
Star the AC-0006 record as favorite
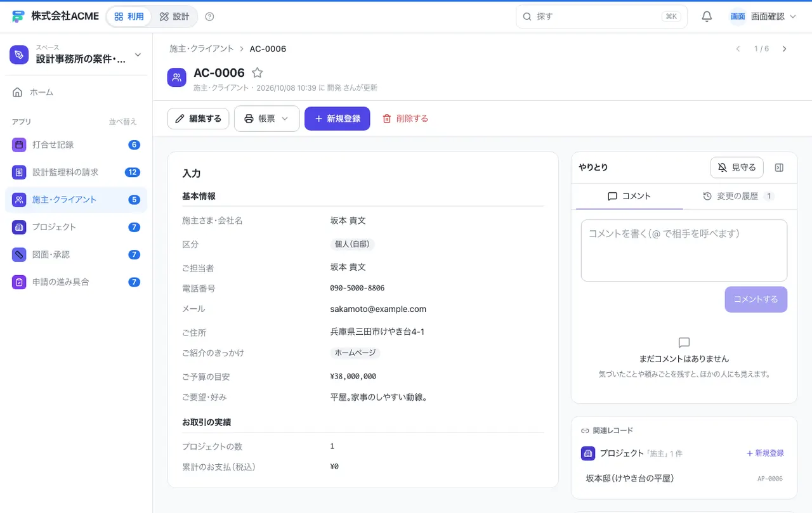pos(257,73)
